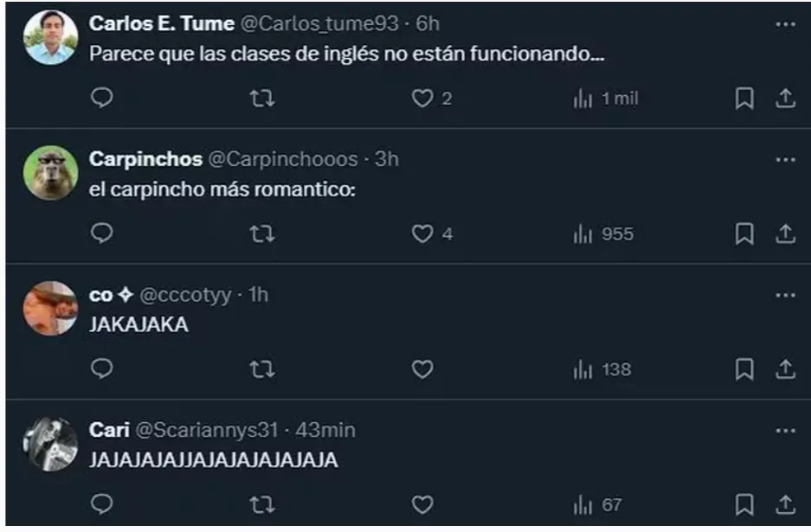Retweet the Carpinchos post
Image resolution: width=811 pixels, height=532 pixels.
261,234
